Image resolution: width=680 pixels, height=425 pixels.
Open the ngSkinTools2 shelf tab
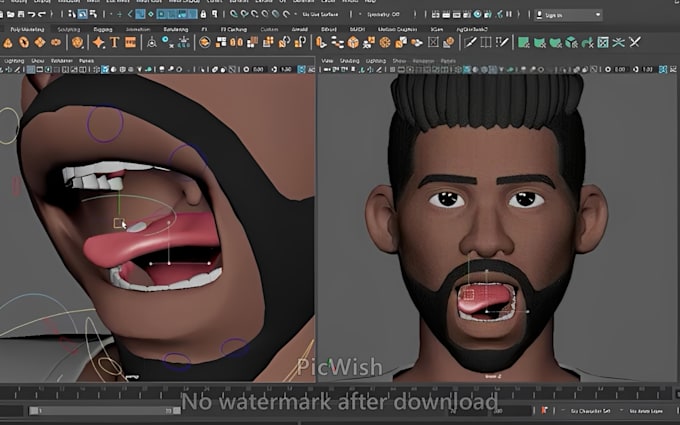click(472, 29)
